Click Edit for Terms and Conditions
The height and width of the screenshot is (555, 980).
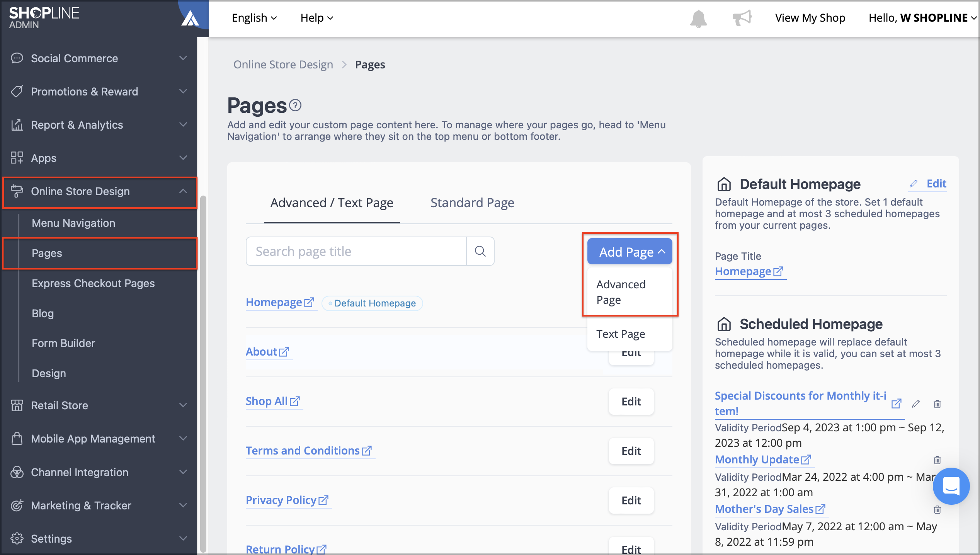point(631,451)
